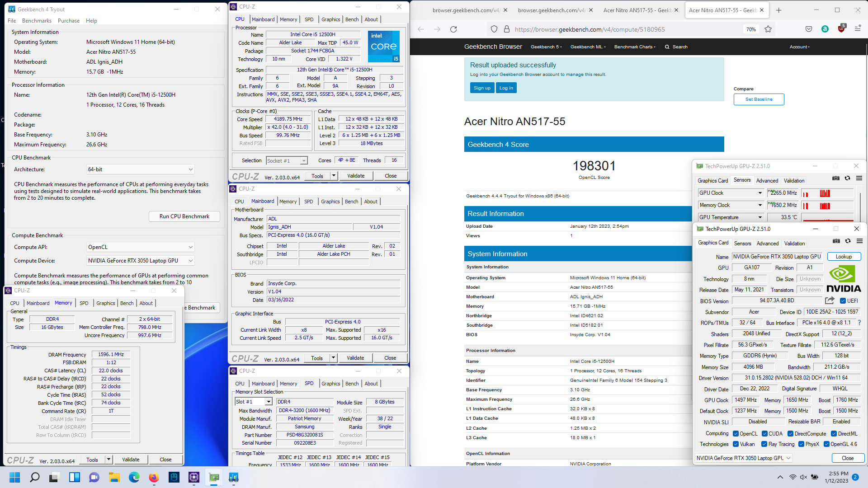This screenshot has width=868, height=488.
Task: Toggle the Ray Tracing checkbox in GPU-Z
Action: tap(764, 444)
